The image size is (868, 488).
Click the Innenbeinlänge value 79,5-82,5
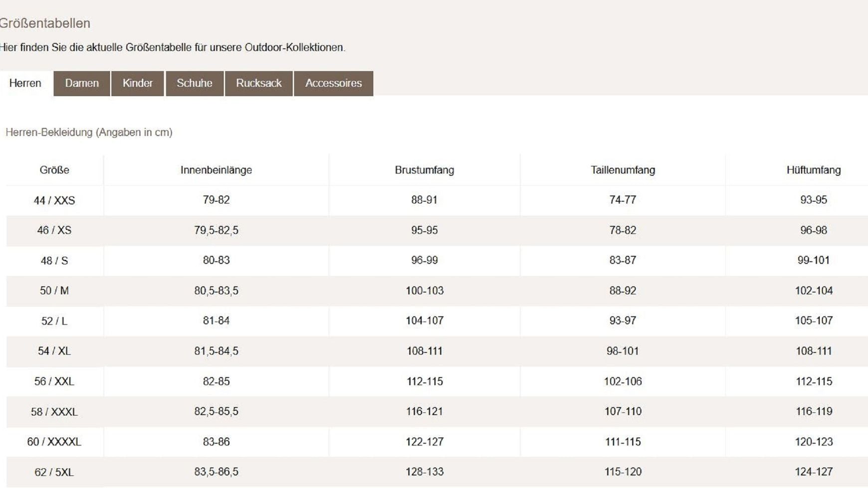216,230
